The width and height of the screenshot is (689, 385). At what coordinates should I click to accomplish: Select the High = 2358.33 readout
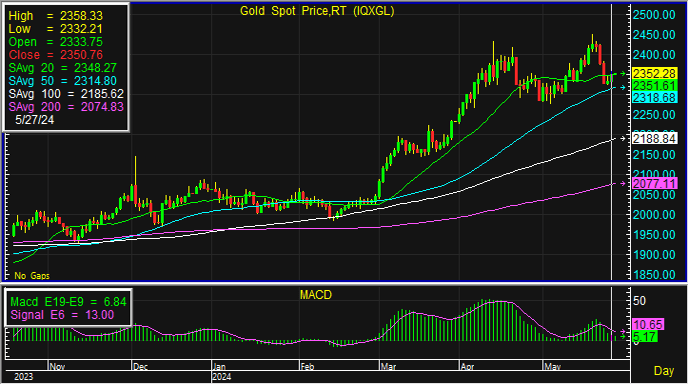55,16
